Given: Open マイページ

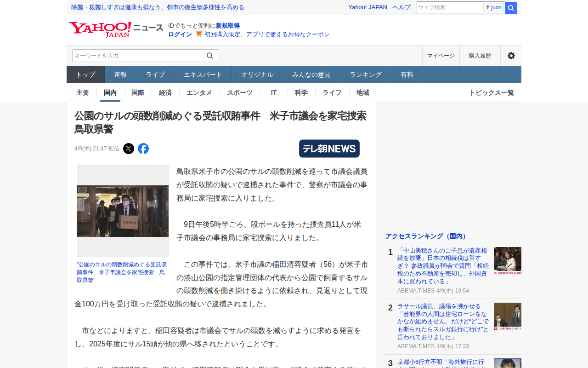Looking at the screenshot, I should 441,56.
